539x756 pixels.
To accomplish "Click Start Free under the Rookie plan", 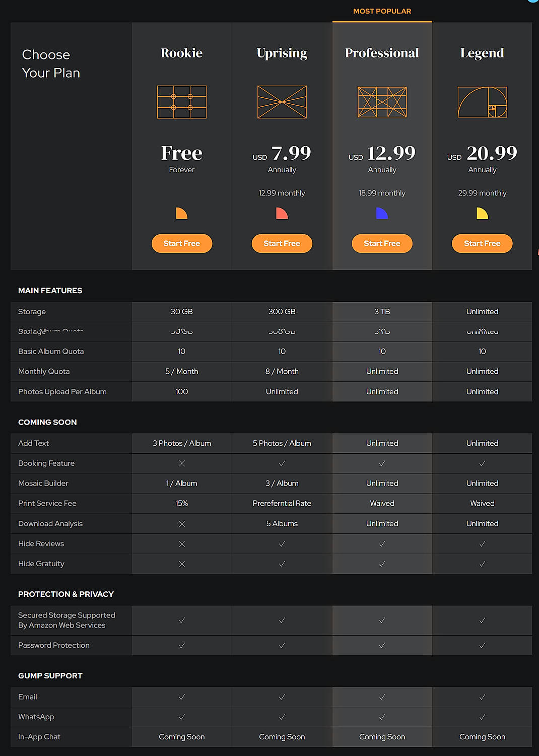I will point(181,243).
